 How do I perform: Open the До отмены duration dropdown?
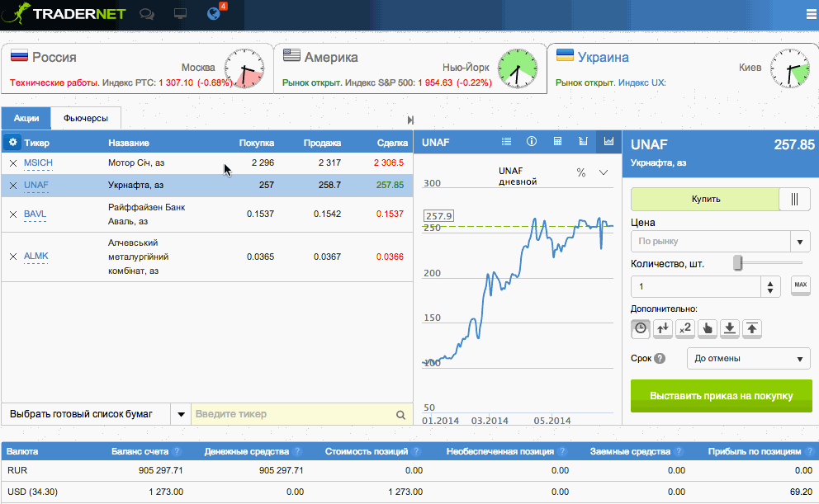(749, 359)
